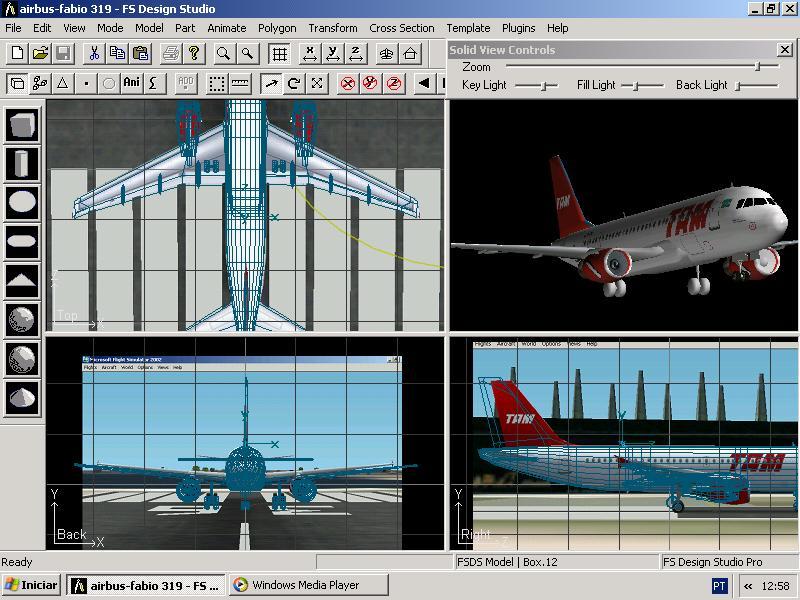Viewport: 800px width, 600px height.
Task: Toggle the X axis lock icon
Action: [347, 83]
